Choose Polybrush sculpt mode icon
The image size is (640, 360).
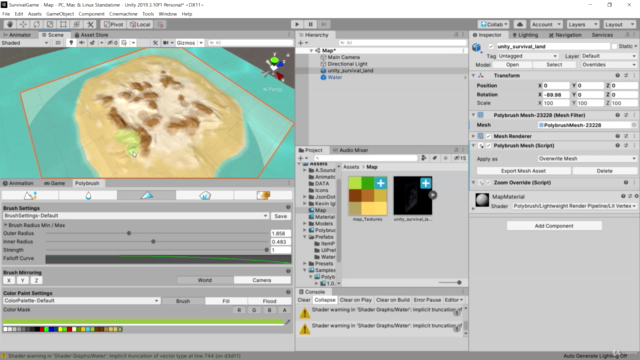tap(30, 196)
